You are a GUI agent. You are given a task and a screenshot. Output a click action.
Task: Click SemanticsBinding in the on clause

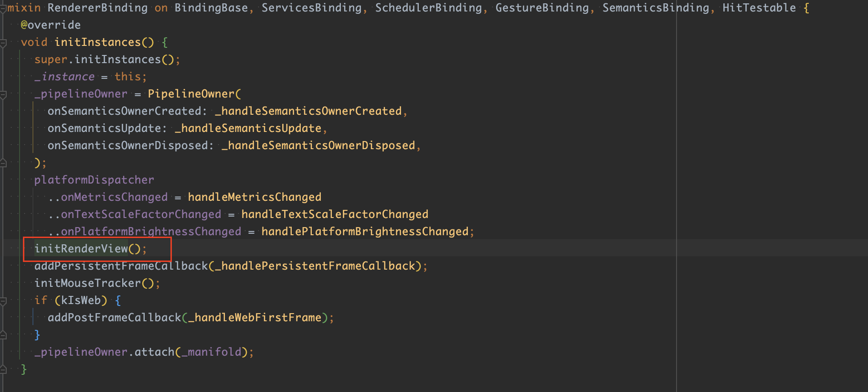[x=656, y=8]
